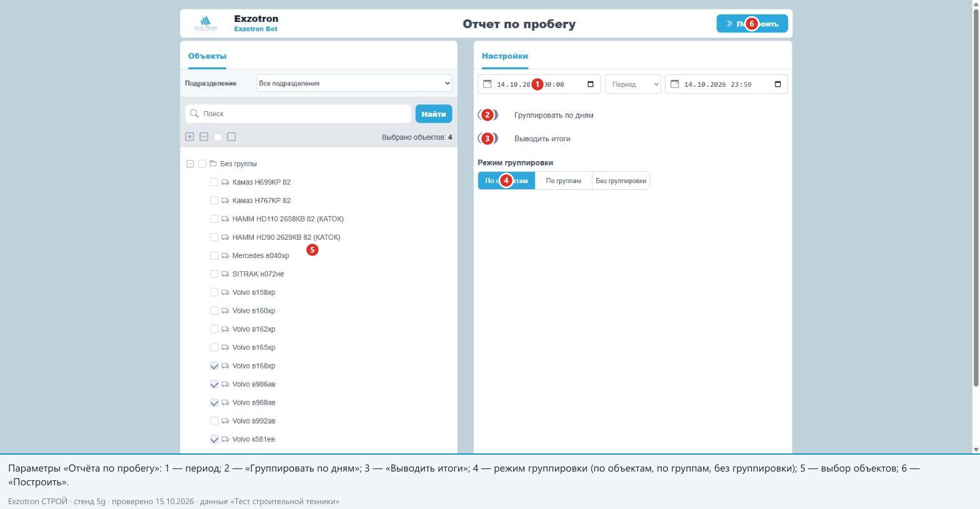Open the calendar picker button of the 23:59 end date
Screen dimensions: 980x509
(777, 84)
